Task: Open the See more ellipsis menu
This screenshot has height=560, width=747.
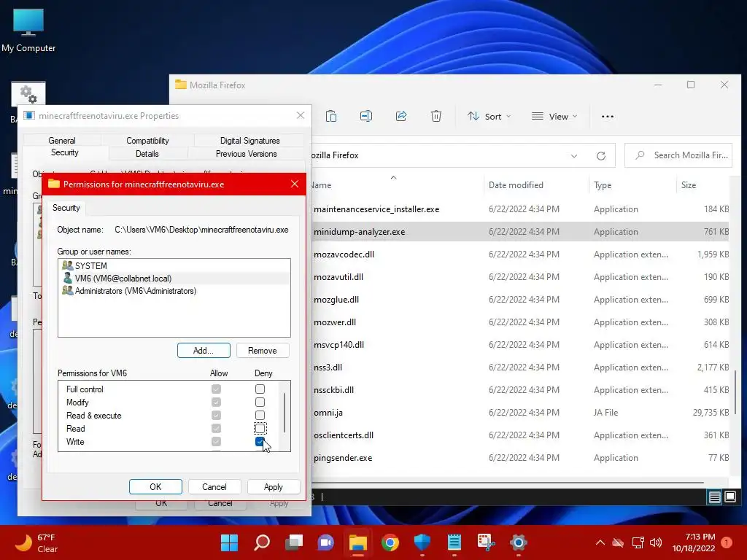Action: (x=608, y=116)
